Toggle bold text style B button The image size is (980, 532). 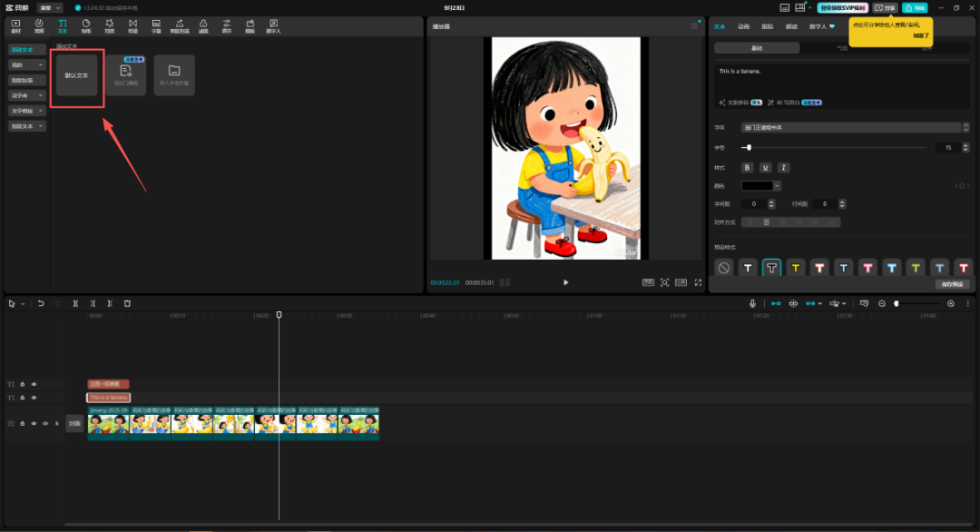(x=748, y=167)
